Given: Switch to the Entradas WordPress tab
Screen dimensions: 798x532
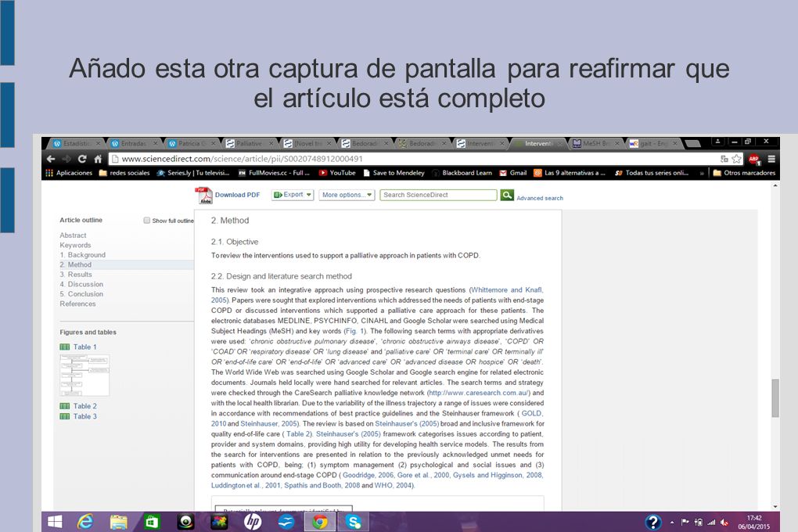Looking at the screenshot, I should (135, 144).
